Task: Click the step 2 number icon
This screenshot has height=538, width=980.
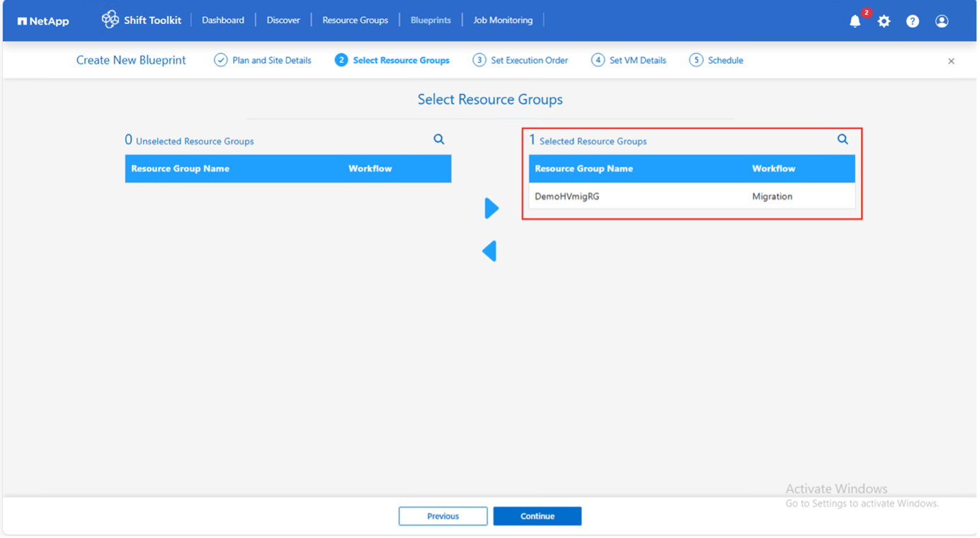Action: [x=343, y=60]
